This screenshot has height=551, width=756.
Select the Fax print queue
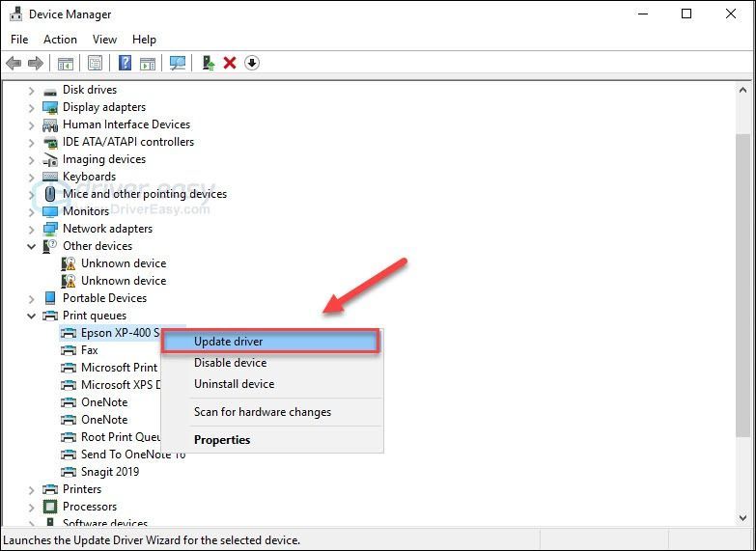click(x=89, y=350)
